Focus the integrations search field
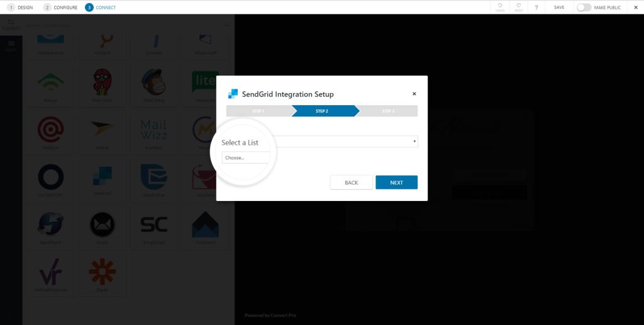This screenshot has width=644, height=325. tap(128, 25)
